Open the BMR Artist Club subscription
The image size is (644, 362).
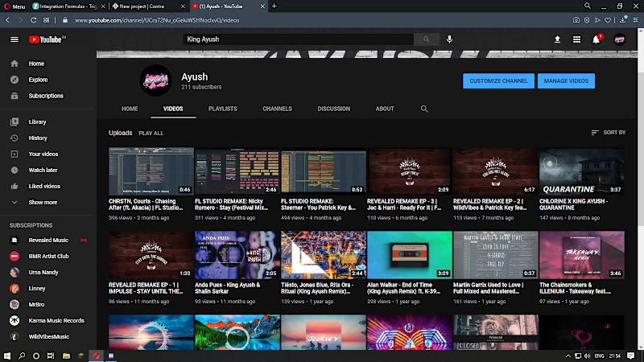47,256
